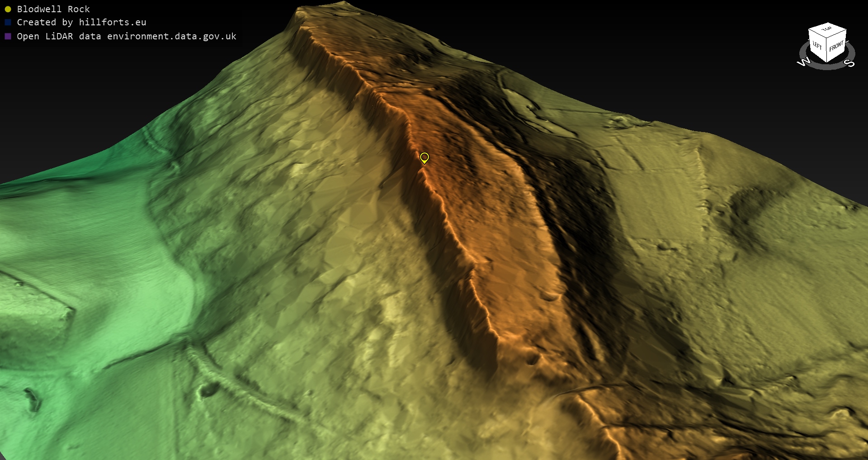
Task: Click the purple square legend marker
Action: point(8,36)
